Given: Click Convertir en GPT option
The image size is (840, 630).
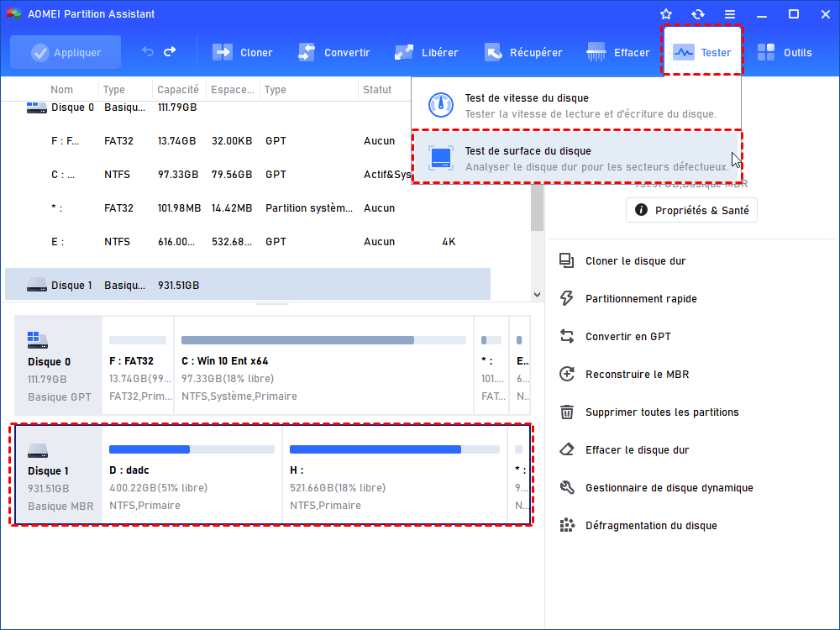Looking at the screenshot, I should [x=627, y=337].
